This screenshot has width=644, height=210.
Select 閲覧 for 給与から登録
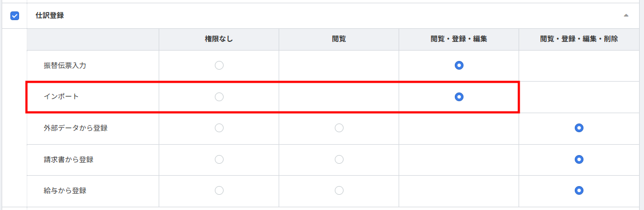coord(339,190)
